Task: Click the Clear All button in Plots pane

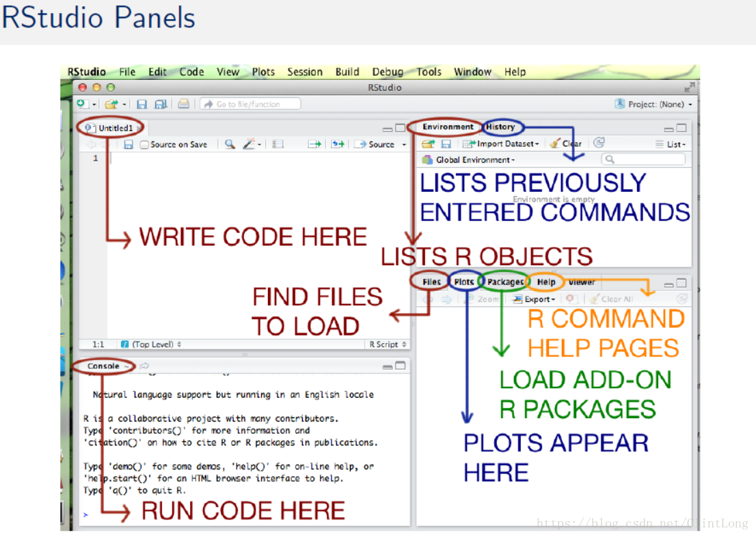Action: (611, 299)
